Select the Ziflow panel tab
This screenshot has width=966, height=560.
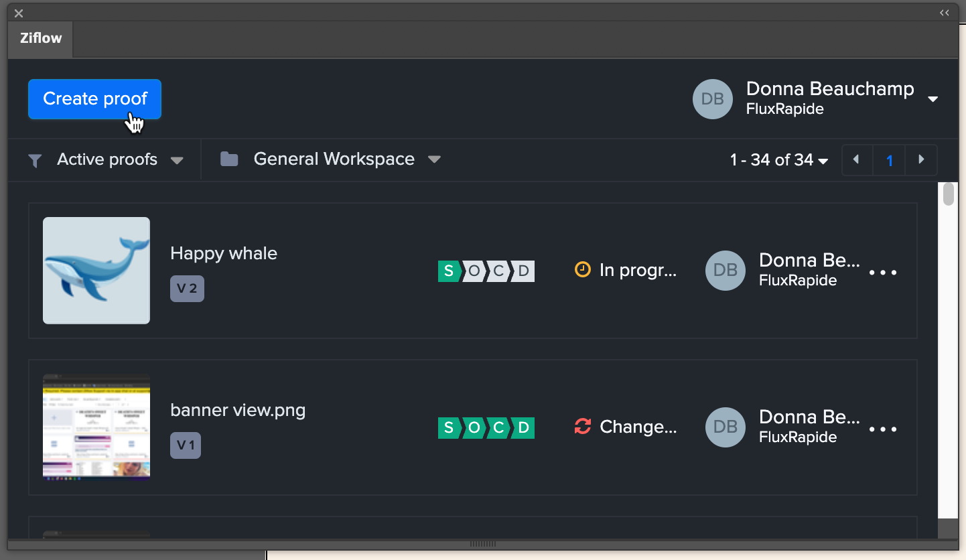click(x=41, y=38)
